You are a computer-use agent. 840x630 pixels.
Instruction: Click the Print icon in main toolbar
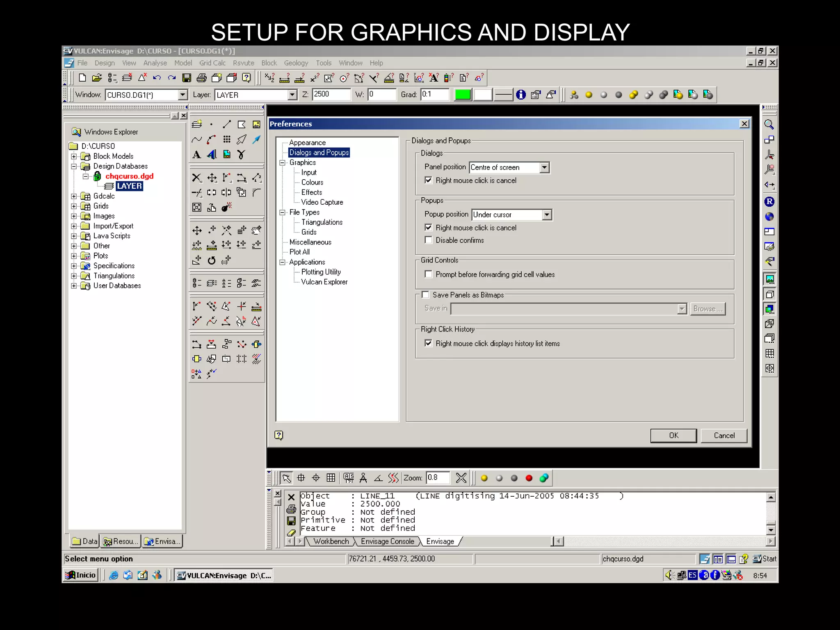[x=201, y=78]
